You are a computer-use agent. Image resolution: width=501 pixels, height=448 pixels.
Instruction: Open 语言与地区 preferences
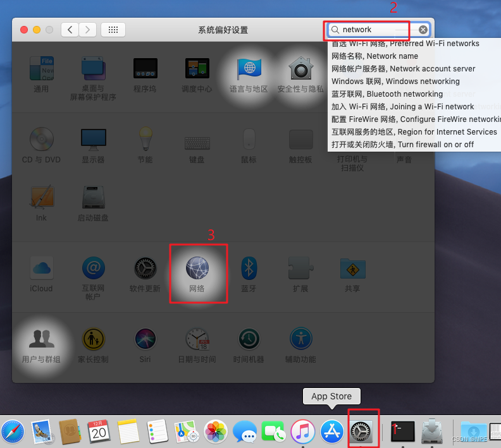249,75
